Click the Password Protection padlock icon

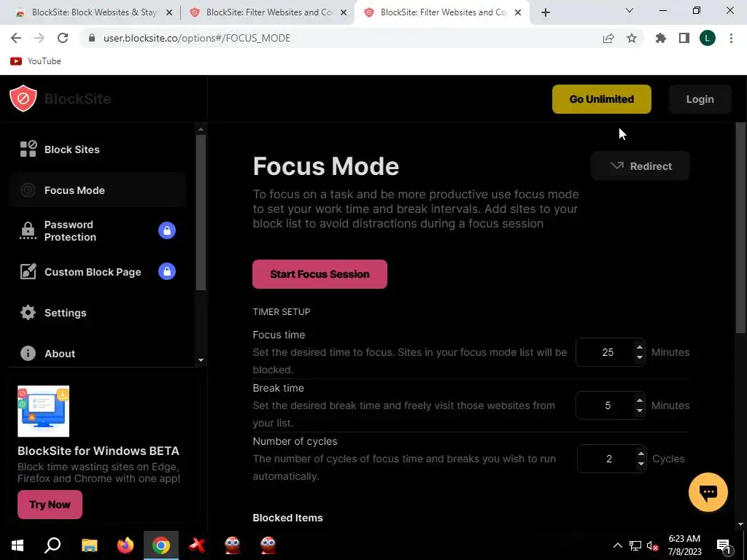28,230
